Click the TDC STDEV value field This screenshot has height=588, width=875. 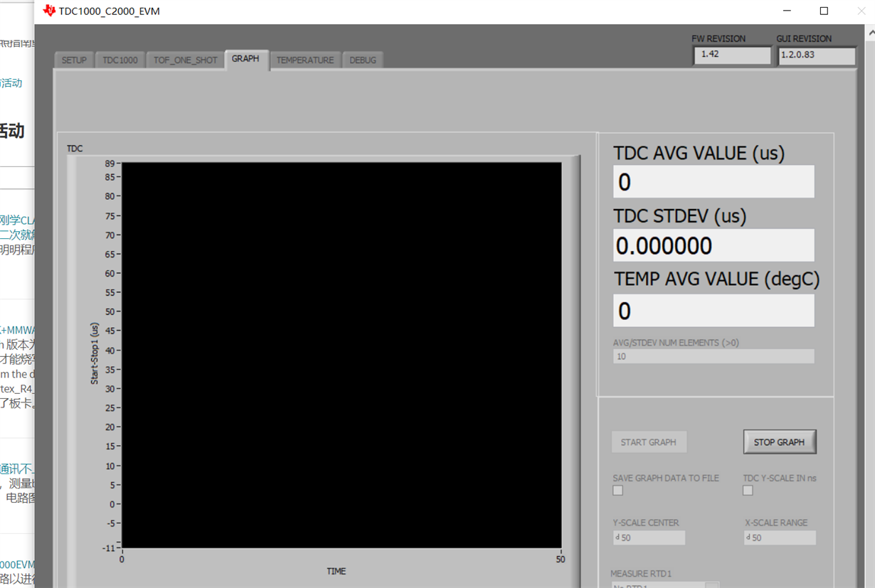[714, 245]
